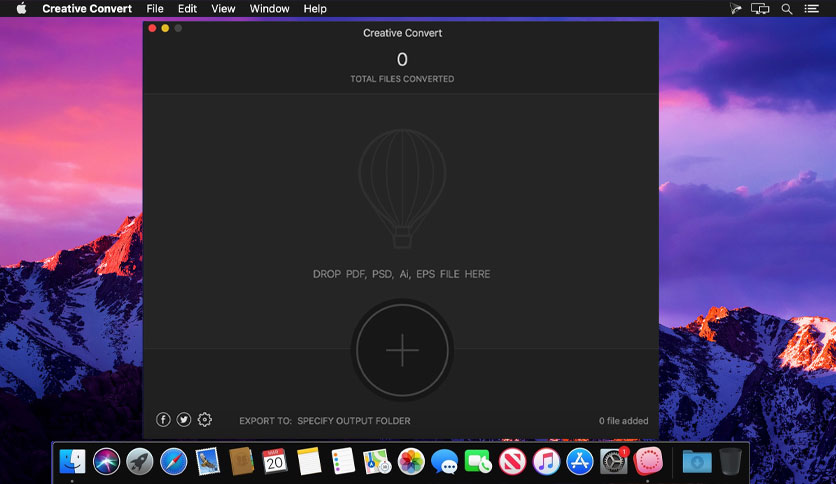The width and height of the screenshot is (836, 484).
Task: Open the Window menu
Action: point(269,9)
